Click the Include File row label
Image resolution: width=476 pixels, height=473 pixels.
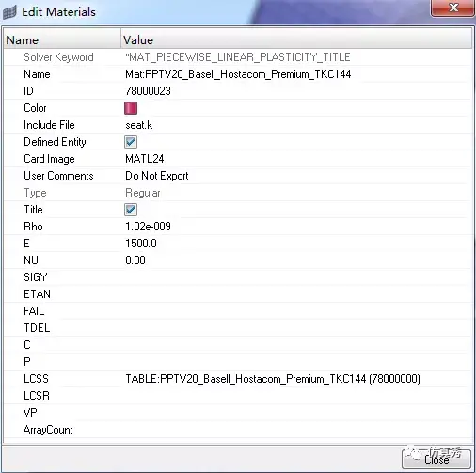(x=49, y=125)
